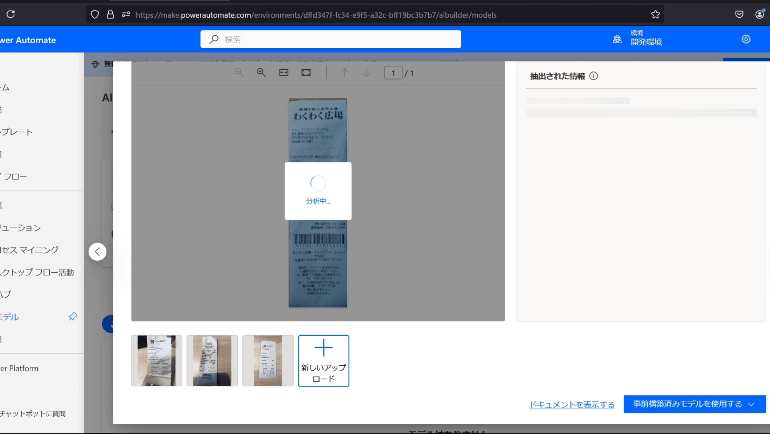Go to previous page with up arrow
This screenshot has width=770, height=434.
click(x=344, y=73)
